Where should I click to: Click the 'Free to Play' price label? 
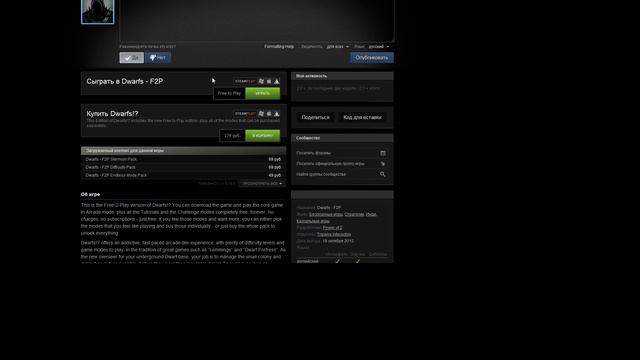[x=229, y=93]
